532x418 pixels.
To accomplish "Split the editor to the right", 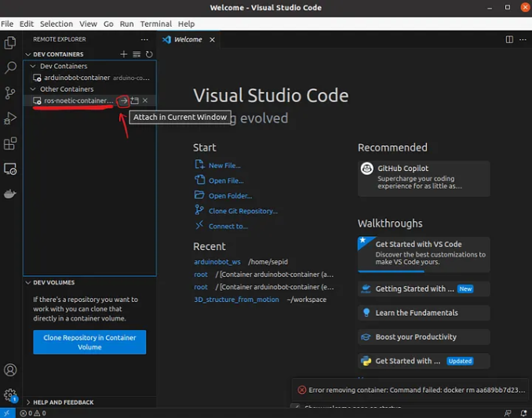I will tap(509, 40).
